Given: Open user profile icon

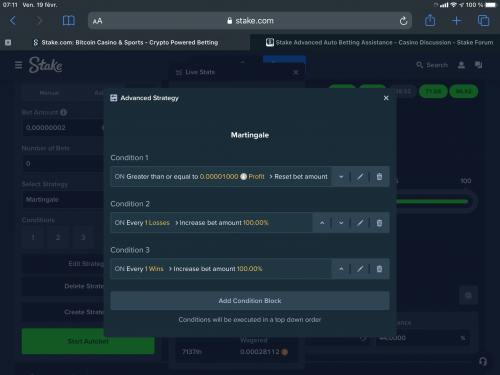Looking at the screenshot, I should click(461, 65).
